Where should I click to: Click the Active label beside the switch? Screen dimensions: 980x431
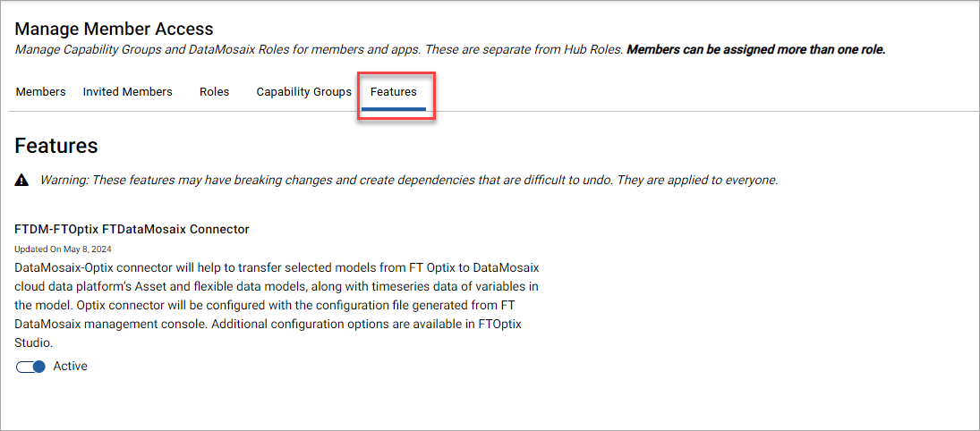(70, 366)
